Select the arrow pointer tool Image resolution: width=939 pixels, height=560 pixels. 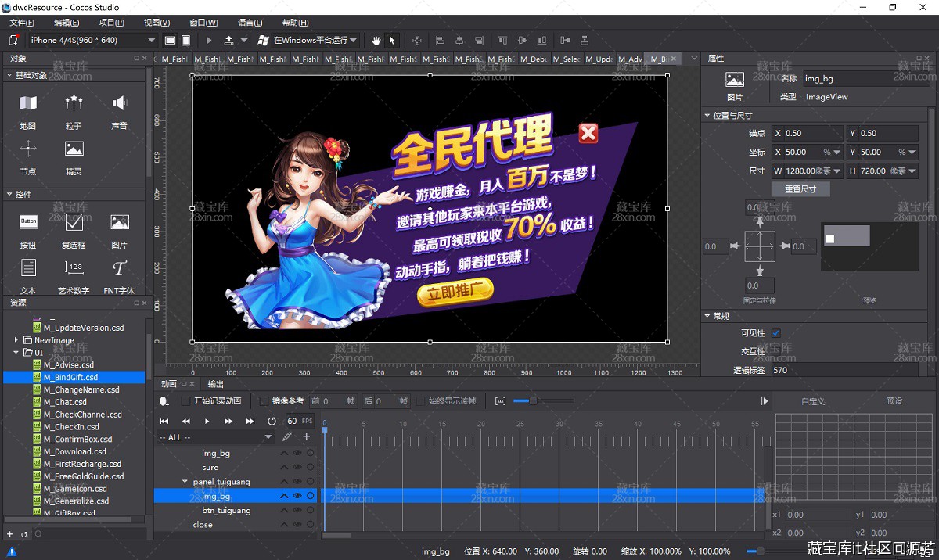[x=392, y=40]
